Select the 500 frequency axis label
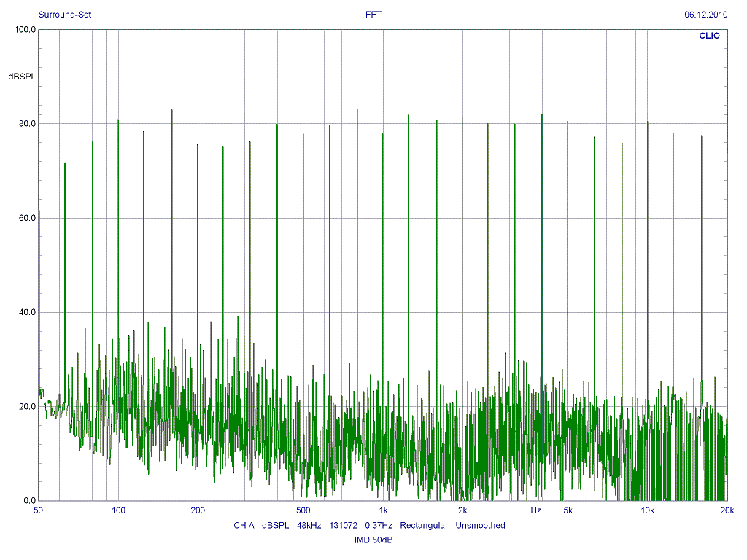The image size is (747, 560). click(303, 510)
